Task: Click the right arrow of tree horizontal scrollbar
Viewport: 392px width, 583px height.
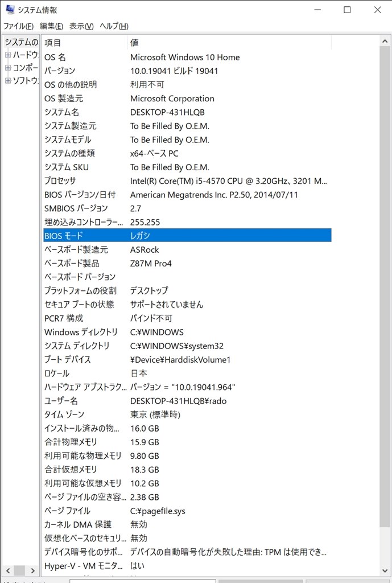Action: pyautogui.click(x=32, y=570)
